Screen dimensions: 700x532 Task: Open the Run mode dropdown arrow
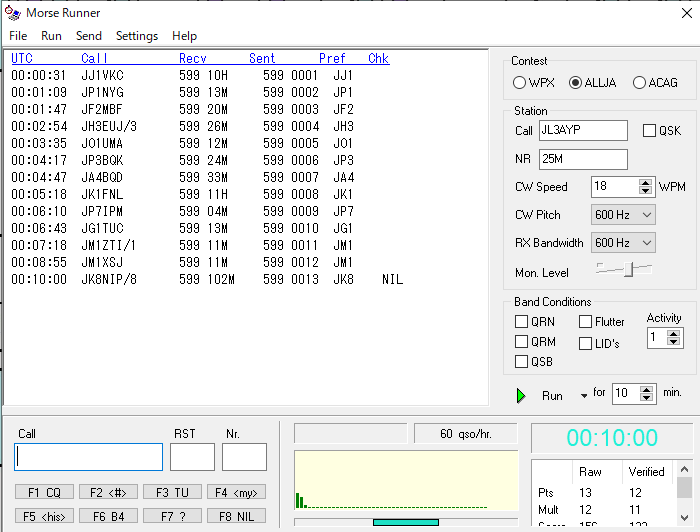[583, 395]
